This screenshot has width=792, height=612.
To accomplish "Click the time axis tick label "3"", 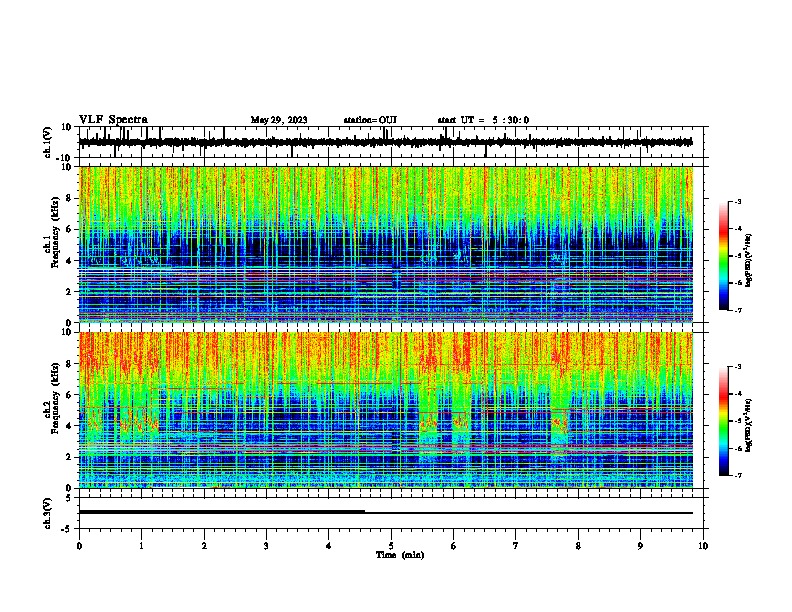I will [x=266, y=546].
